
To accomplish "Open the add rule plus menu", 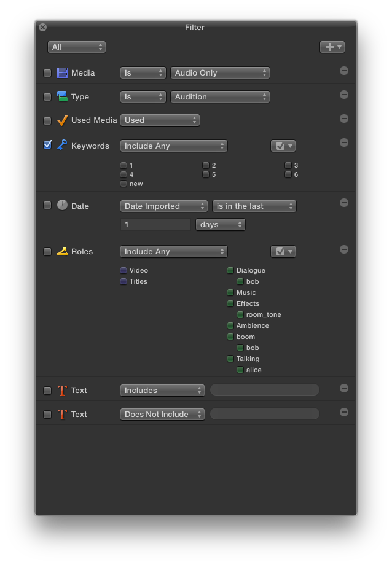I will pos(332,47).
